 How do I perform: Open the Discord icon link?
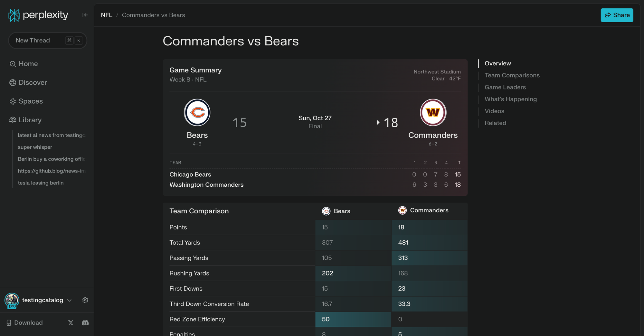pyautogui.click(x=85, y=322)
